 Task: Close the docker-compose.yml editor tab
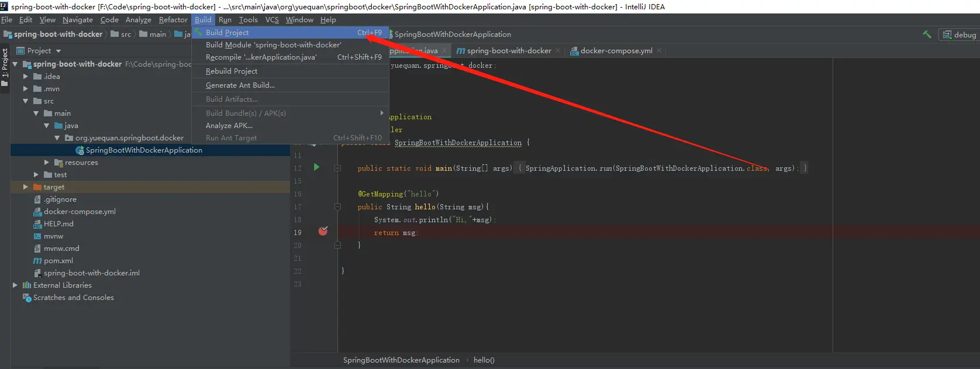click(x=659, y=51)
